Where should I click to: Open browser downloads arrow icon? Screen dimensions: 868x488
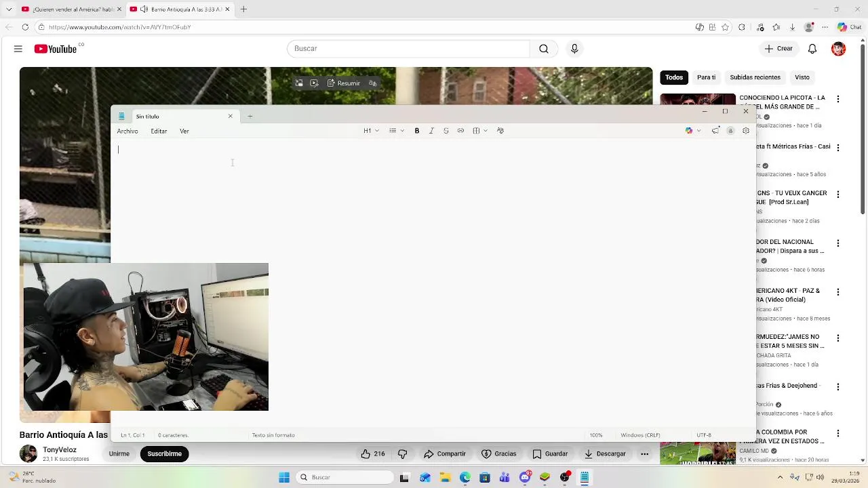[792, 27]
